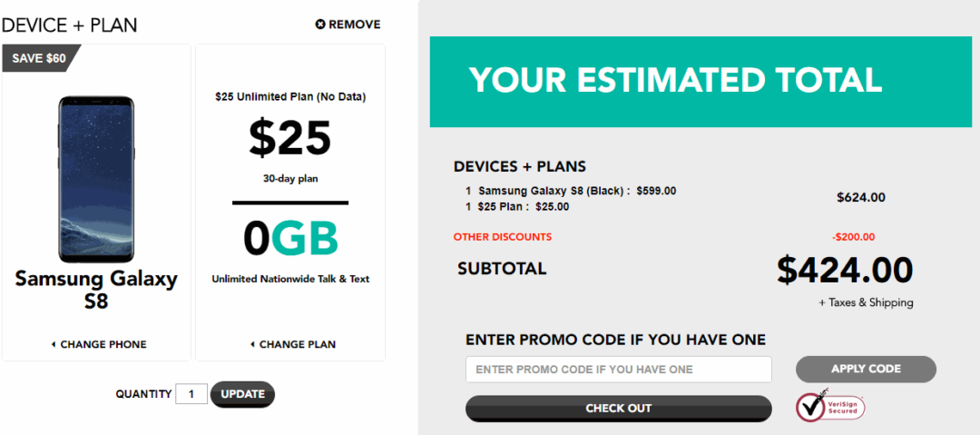The image size is (980, 435).
Task: Click the $25 plan price text
Action: [290, 138]
